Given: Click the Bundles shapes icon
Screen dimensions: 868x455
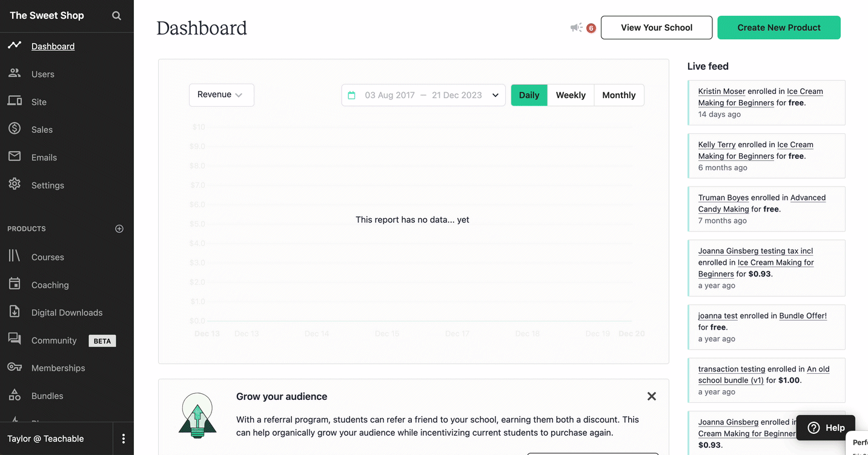Looking at the screenshot, I should tap(15, 395).
